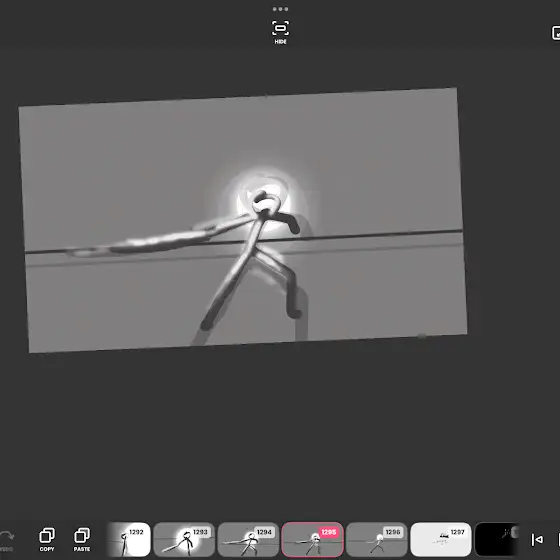Open the three-dot menu at top

pos(280,9)
